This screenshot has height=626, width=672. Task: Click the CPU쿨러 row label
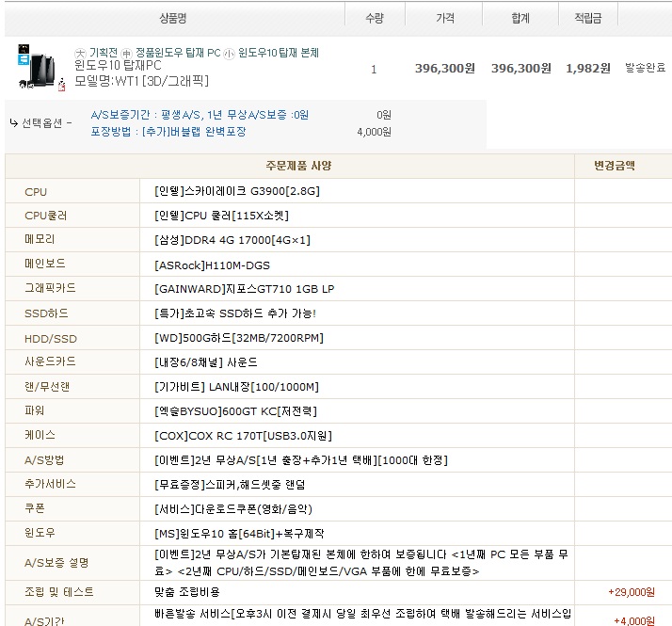[46, 216]
